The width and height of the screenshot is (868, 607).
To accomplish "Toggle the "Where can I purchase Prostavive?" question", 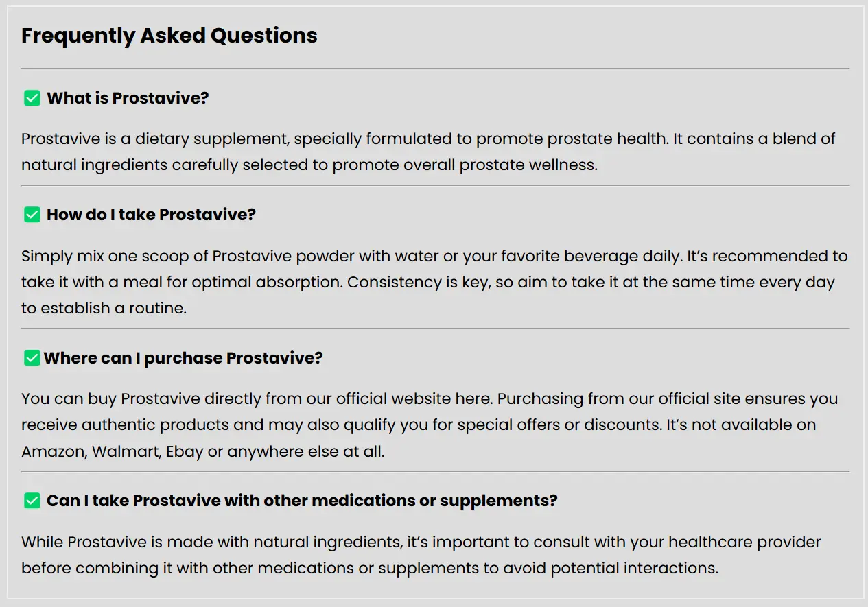I will point(183,358).
